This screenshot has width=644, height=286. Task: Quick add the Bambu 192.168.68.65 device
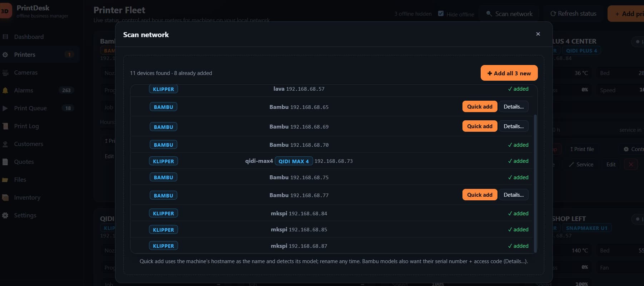point(480,106)
